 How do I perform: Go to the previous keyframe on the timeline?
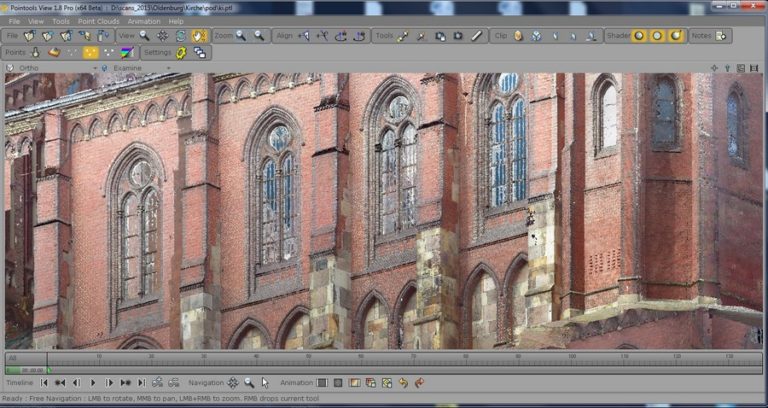(x=60, y=383)
